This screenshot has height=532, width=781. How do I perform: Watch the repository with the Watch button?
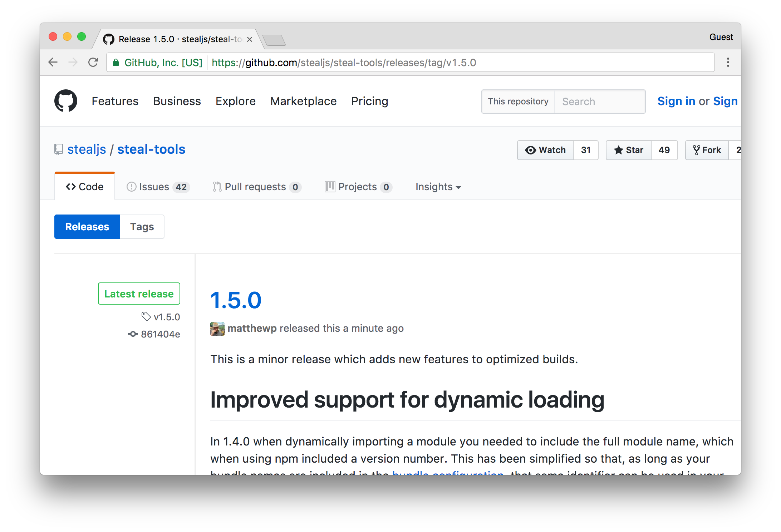tap(545, 150)
